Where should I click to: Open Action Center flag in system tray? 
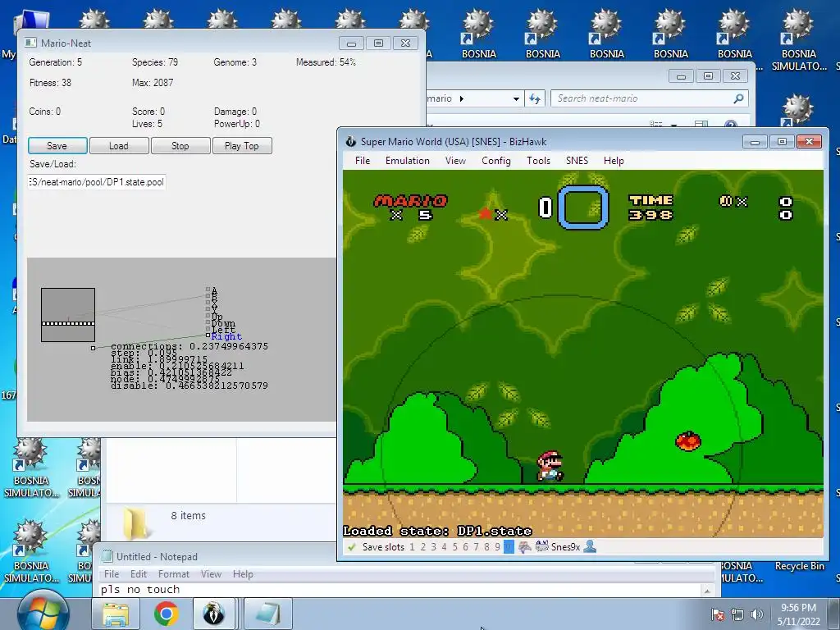pyautogui.click(x=718, y=614)
